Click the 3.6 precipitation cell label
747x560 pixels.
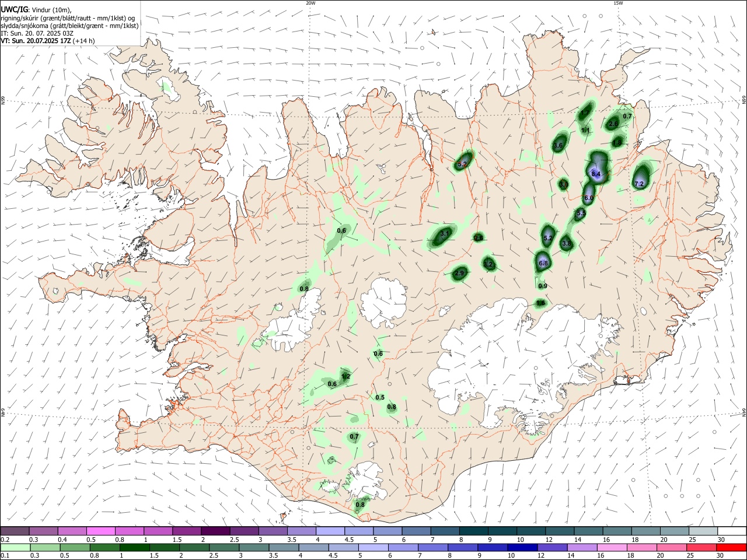point(558,145)
